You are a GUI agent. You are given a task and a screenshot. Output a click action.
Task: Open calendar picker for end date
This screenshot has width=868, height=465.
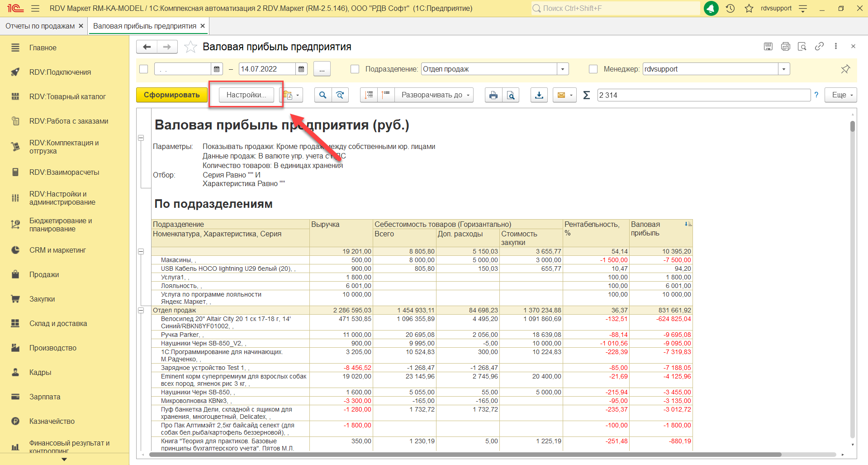coord(301,69)
